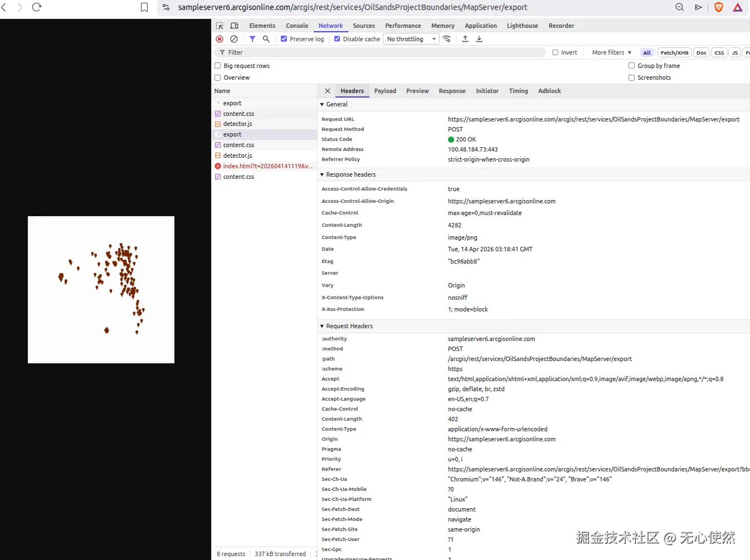
Task: Open the Application tab
Action: tap(481, 26)
